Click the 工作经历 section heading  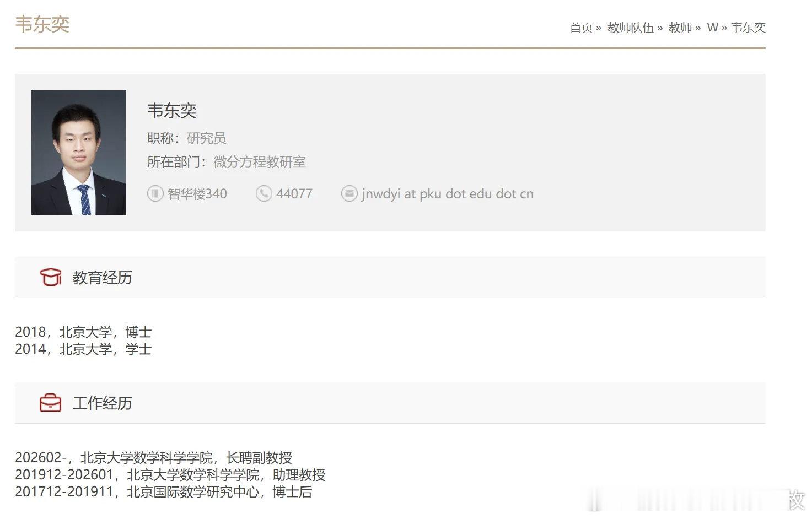click(x=102, y=403)
